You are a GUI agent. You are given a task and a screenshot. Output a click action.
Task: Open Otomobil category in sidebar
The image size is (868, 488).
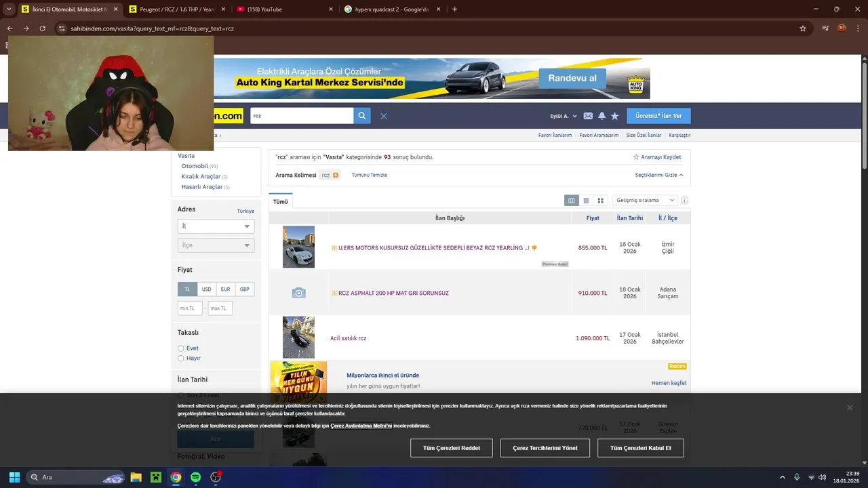[x=195, y=166]
